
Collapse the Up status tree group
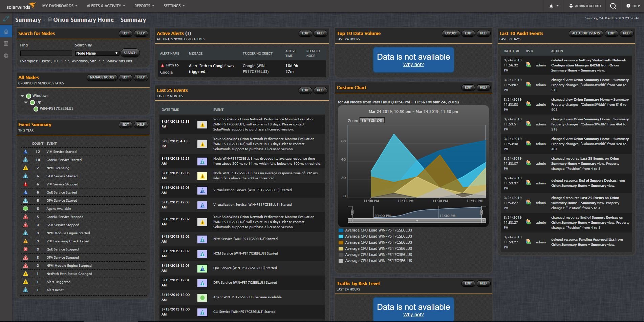click(26, 102)
